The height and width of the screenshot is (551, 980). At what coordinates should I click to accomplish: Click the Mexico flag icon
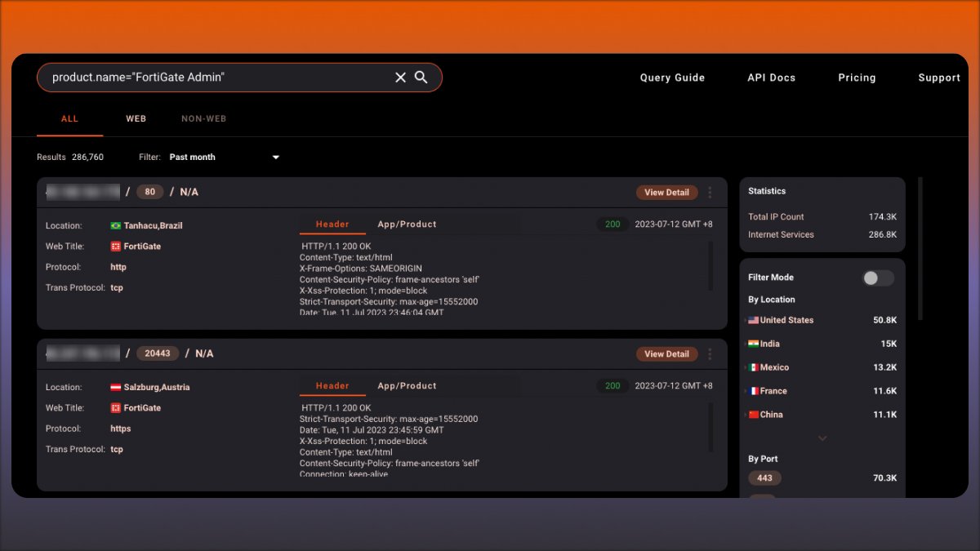753,367
